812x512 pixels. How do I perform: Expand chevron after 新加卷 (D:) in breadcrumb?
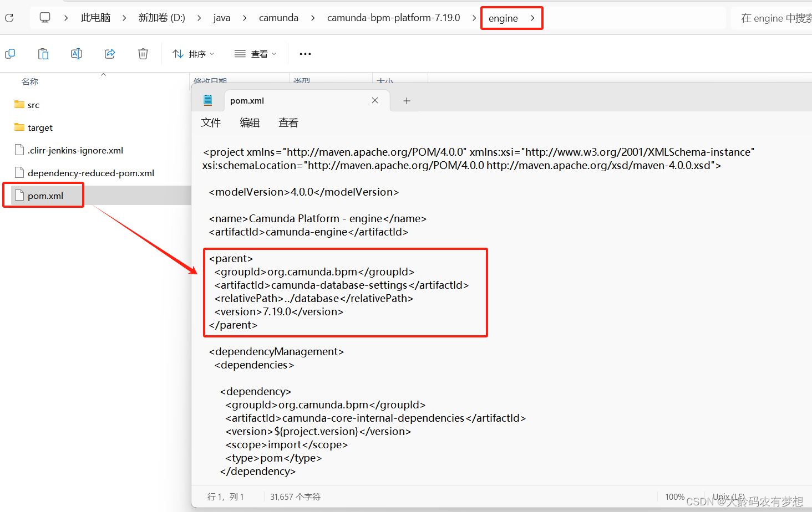pos(199,18)
